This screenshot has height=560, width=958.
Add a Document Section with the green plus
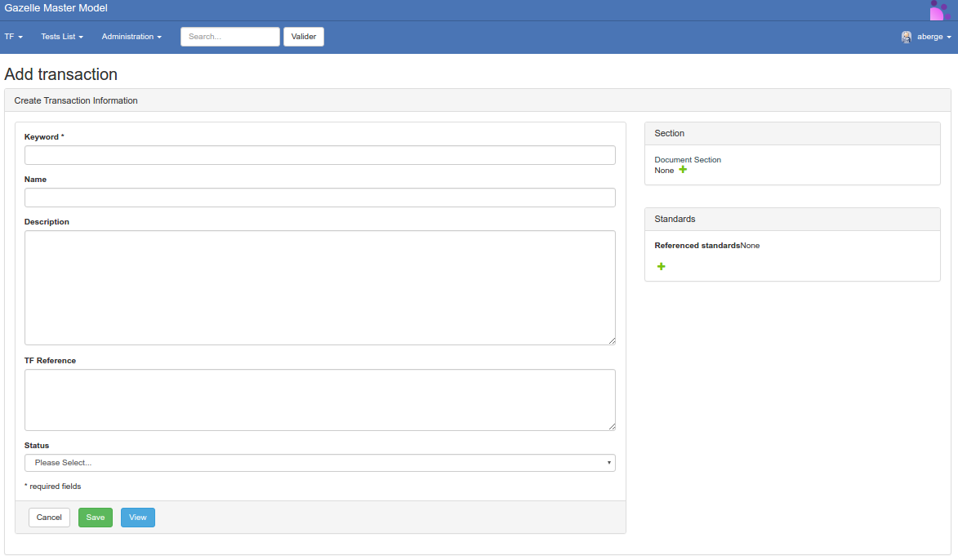pyautogui.click(x=683, y=170)
